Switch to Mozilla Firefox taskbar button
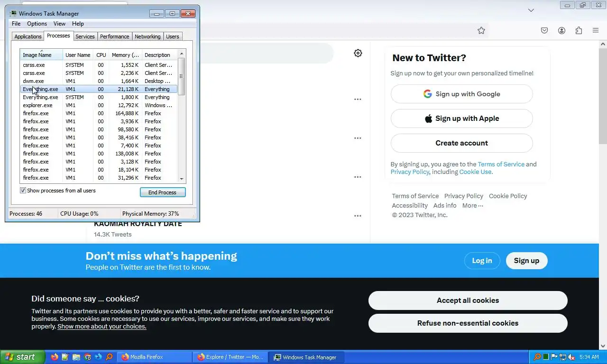The width and height of the screenshot is (607, 364). pyautogui.click(x=155, y=357)
